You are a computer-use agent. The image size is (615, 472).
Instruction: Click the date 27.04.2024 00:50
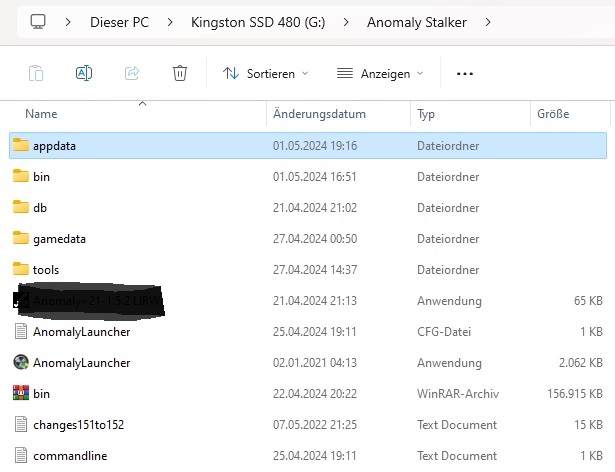point(315,239)
